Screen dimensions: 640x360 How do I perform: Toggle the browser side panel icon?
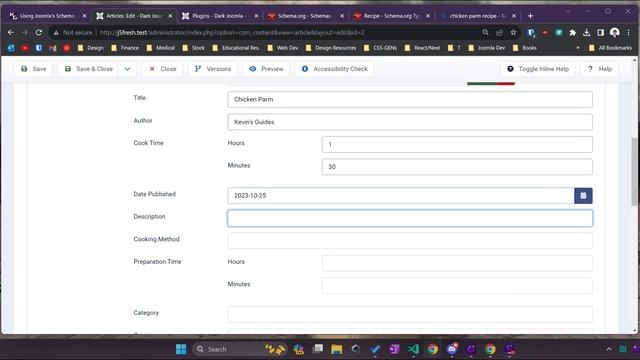coord(600,32)
